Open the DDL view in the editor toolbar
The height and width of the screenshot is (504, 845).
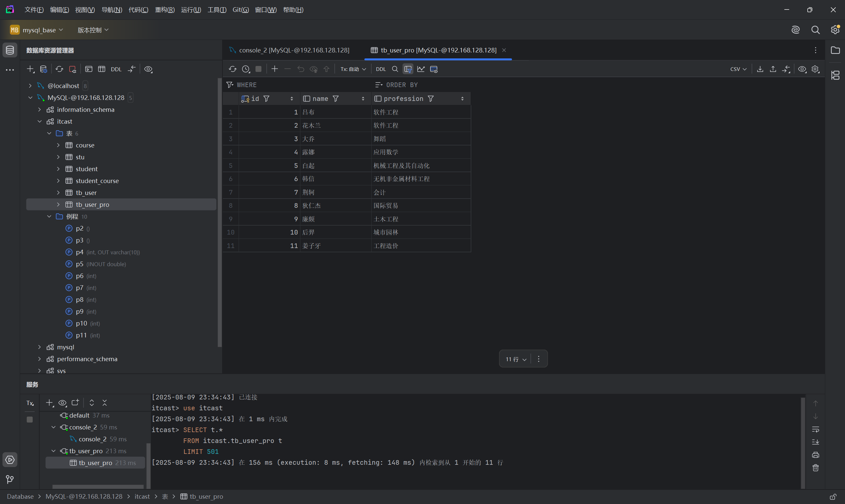pyautogui.click(x=381, y=69)
